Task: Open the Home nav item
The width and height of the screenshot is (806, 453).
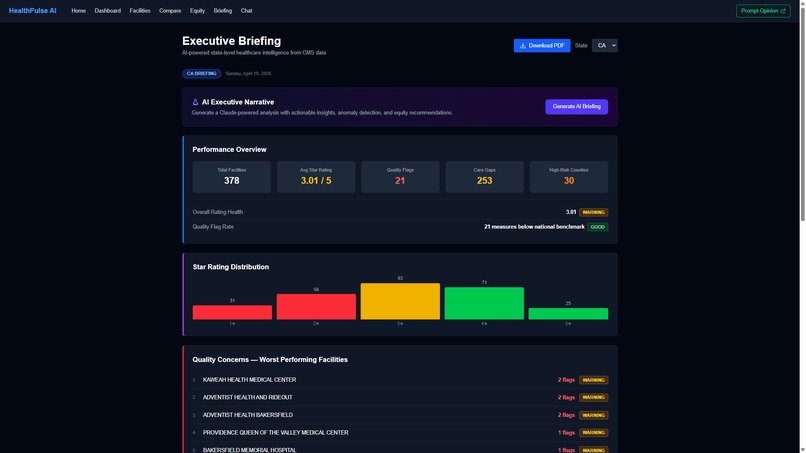Action: [79, 11]
